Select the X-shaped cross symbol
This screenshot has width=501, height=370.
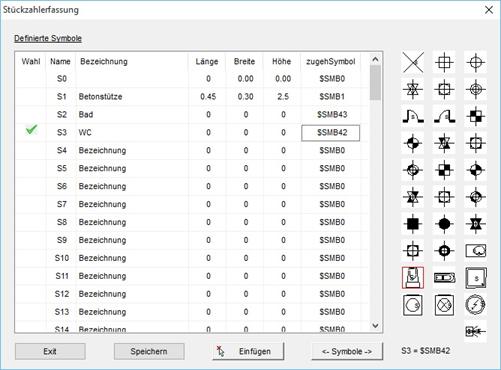tap(413, 62)
